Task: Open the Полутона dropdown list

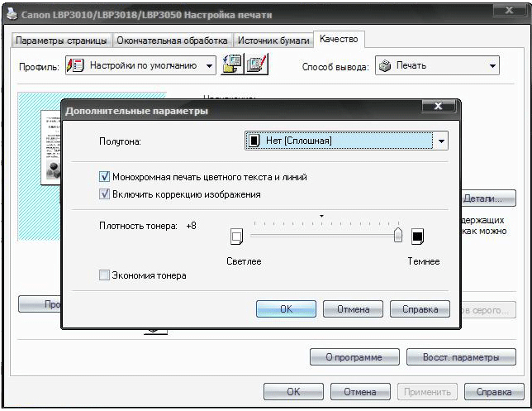Action: (x=442, y=141)
